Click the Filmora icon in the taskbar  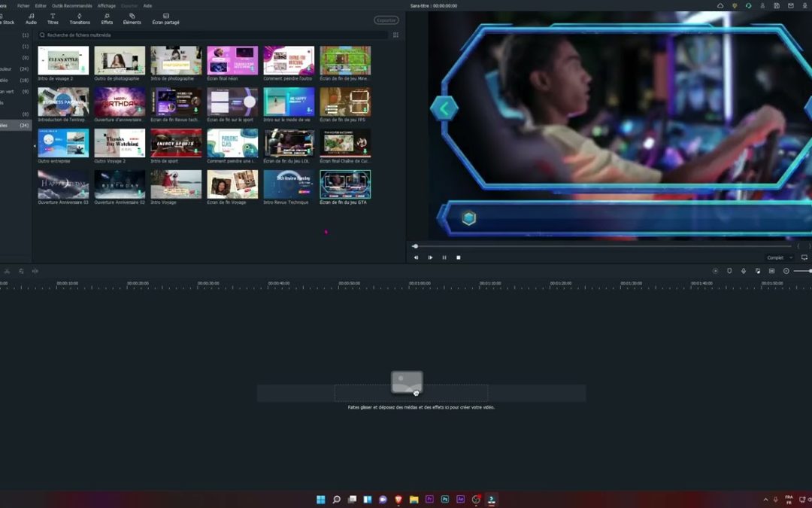492,500
